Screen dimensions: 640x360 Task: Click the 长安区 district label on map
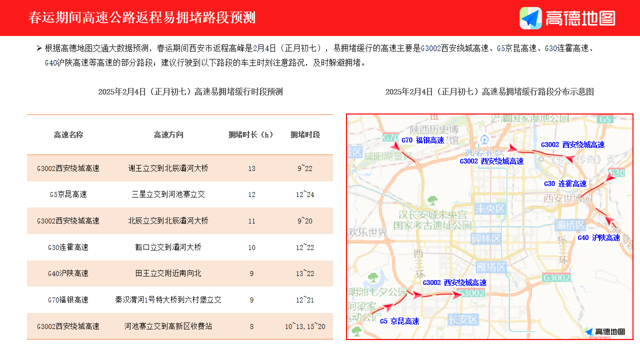[463, 319]
